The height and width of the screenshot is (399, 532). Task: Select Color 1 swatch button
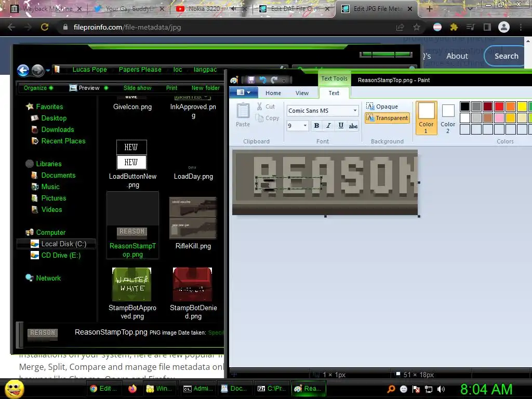(x=426, y=117)
